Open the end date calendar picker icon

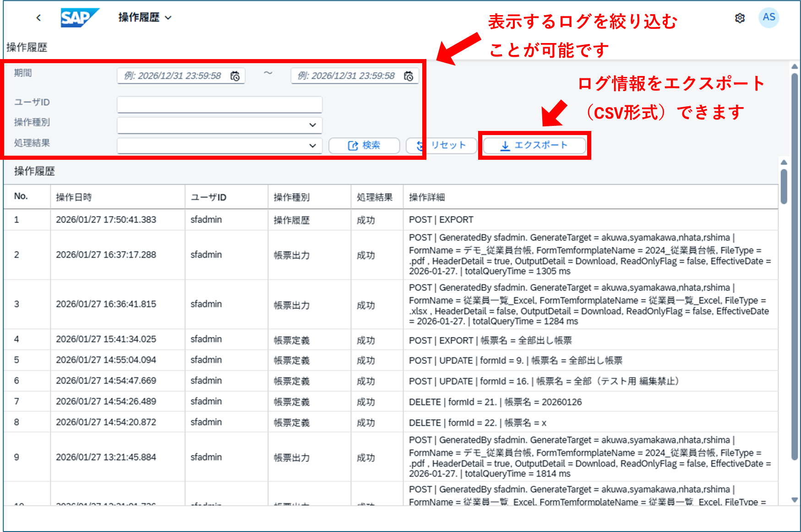[409, 76]
